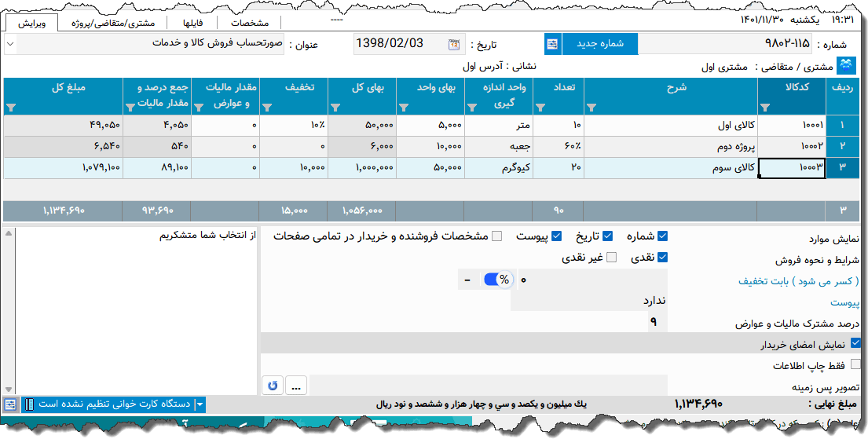
Task: Open the card reader dropdown arrow
Action: [200, 404]
